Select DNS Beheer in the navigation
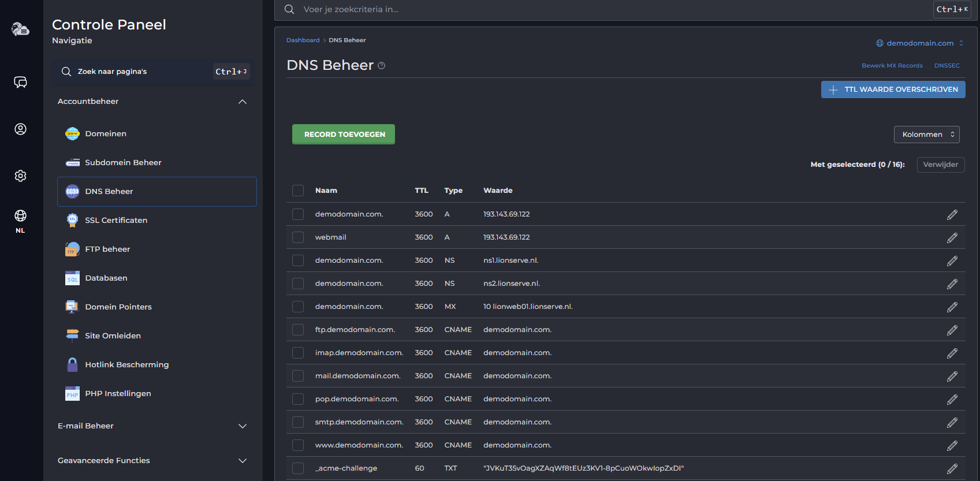 (x=157, y=192)
